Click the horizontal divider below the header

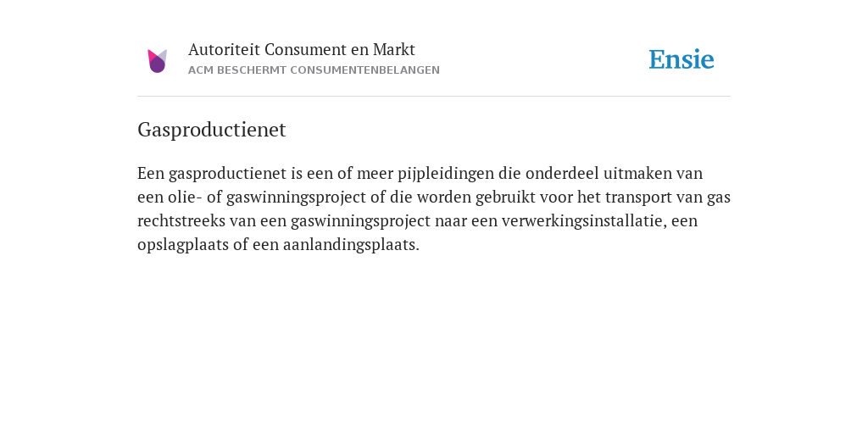434,97
